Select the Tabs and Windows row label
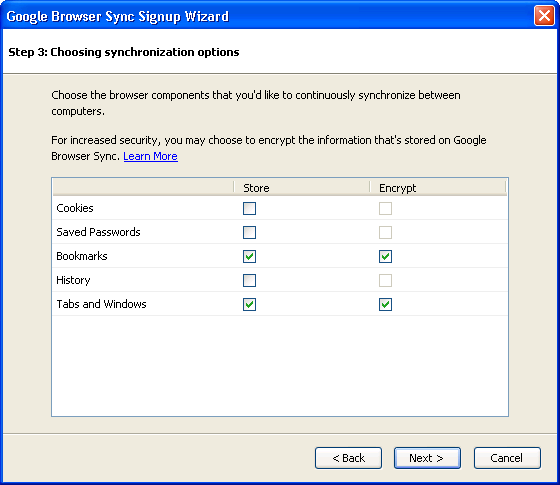The image size is (560, 485). pos(101,304)
